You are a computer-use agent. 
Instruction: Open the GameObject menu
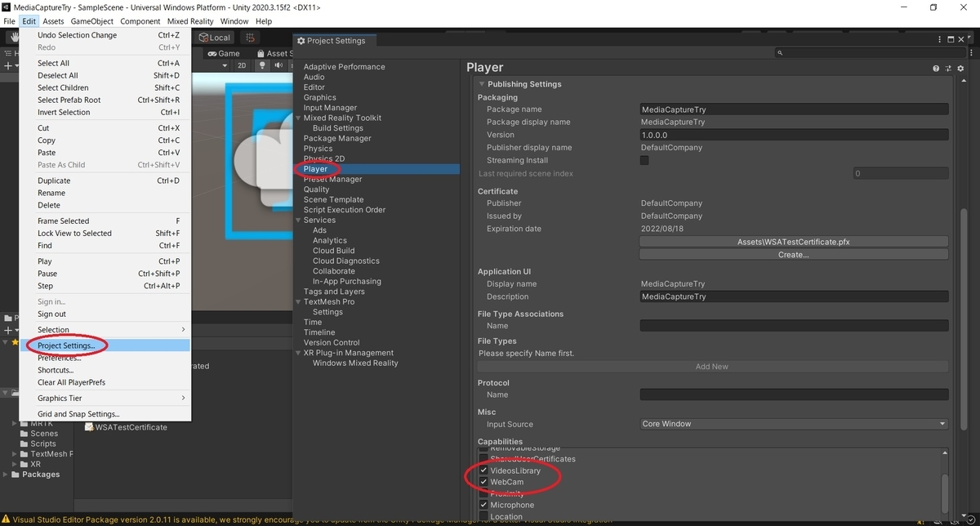[x=92, y=21]
